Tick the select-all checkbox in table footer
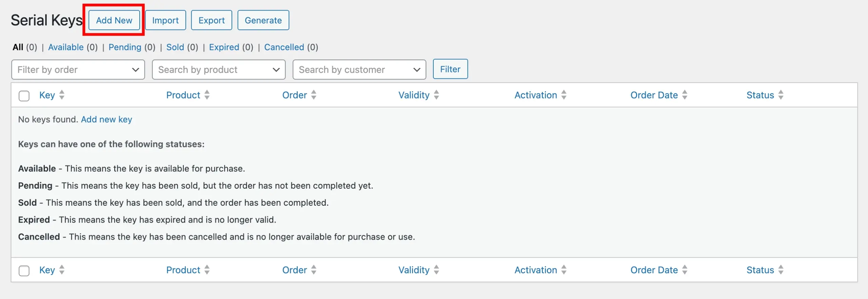868x299 pixels. point(24,270)
